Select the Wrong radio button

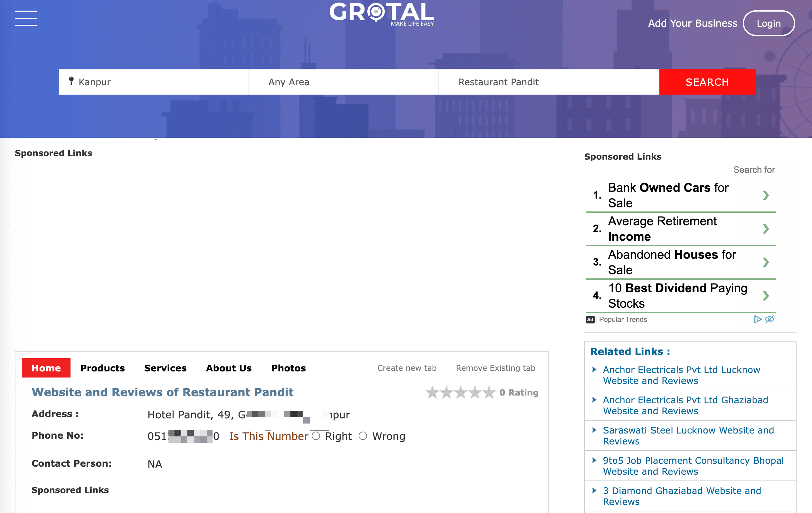[x=363, y=436]
